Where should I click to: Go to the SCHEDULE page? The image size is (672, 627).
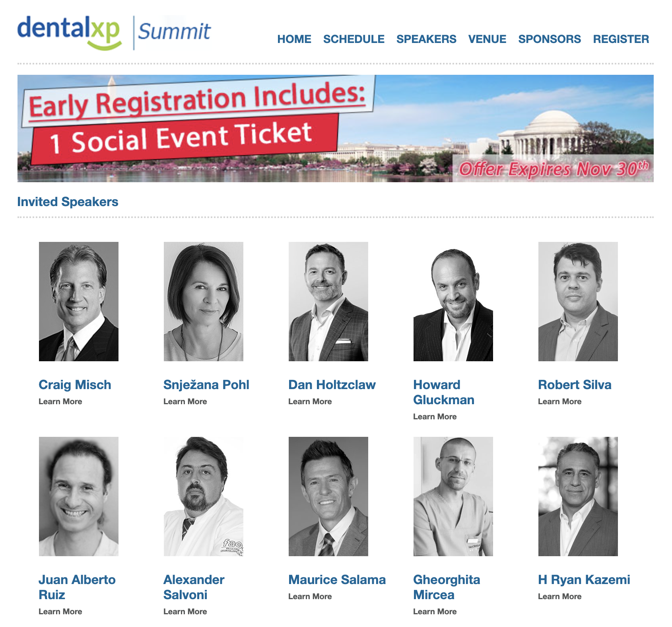coord(353,39)
